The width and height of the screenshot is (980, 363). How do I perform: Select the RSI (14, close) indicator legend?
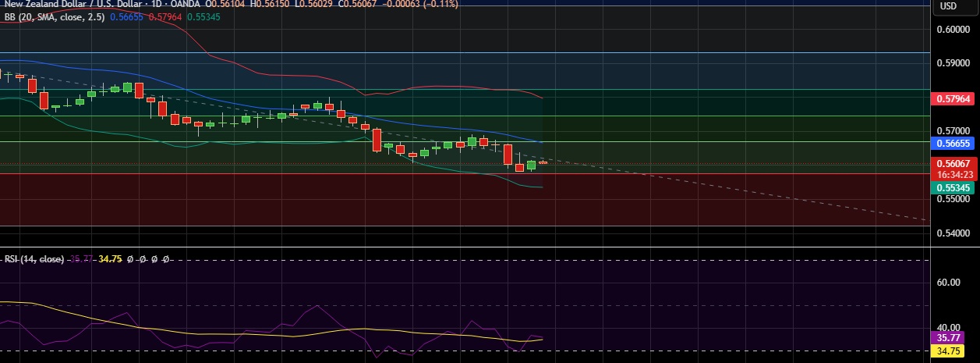pos(34,258)
